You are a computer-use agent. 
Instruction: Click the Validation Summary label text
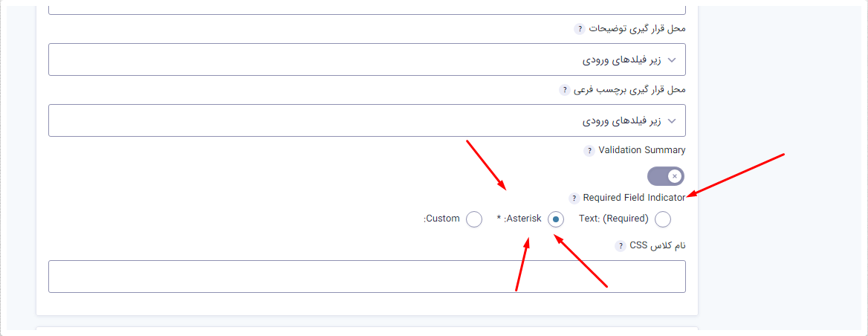click(x=642, y=150)
